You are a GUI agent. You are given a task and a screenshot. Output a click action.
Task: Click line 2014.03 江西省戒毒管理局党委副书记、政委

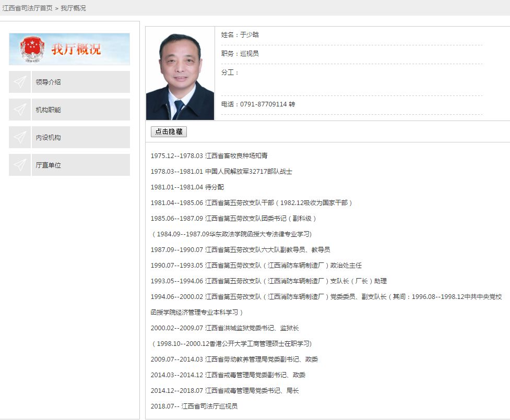[228, 375]
